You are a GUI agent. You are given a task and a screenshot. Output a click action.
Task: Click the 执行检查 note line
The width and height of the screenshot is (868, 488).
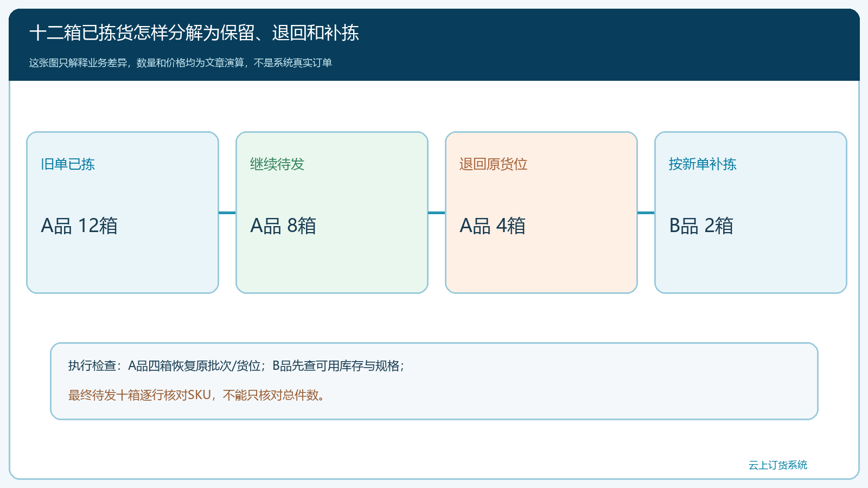click(x=237, y=366)
